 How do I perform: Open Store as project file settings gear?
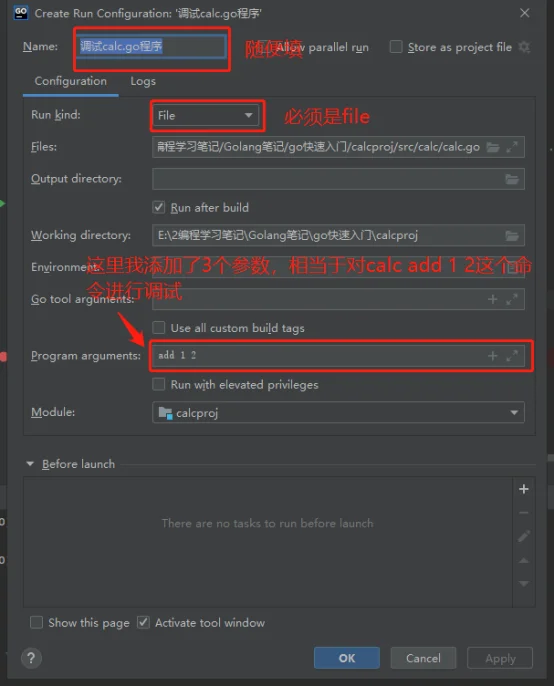click(524, 47)
